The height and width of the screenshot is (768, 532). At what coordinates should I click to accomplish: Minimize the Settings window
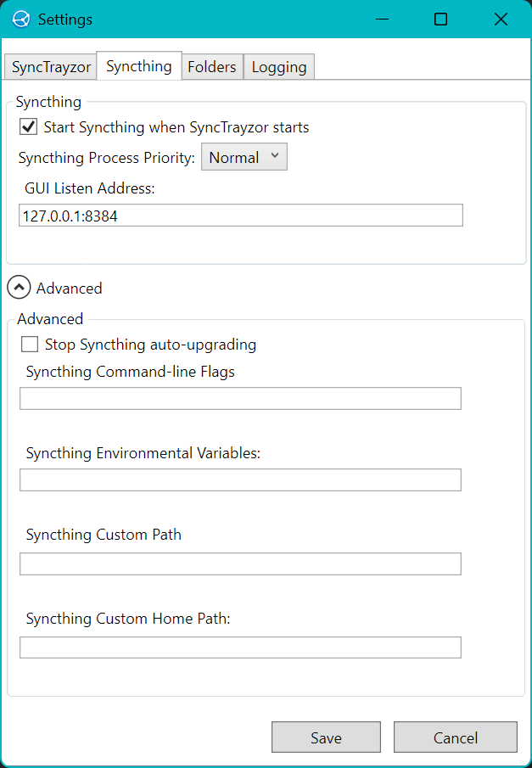(382, 20)
